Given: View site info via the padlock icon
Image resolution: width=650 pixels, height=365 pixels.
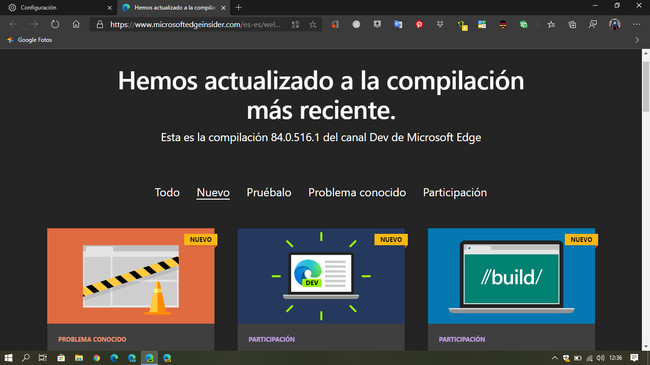Looking at the screenshot, I should [100, 24].
